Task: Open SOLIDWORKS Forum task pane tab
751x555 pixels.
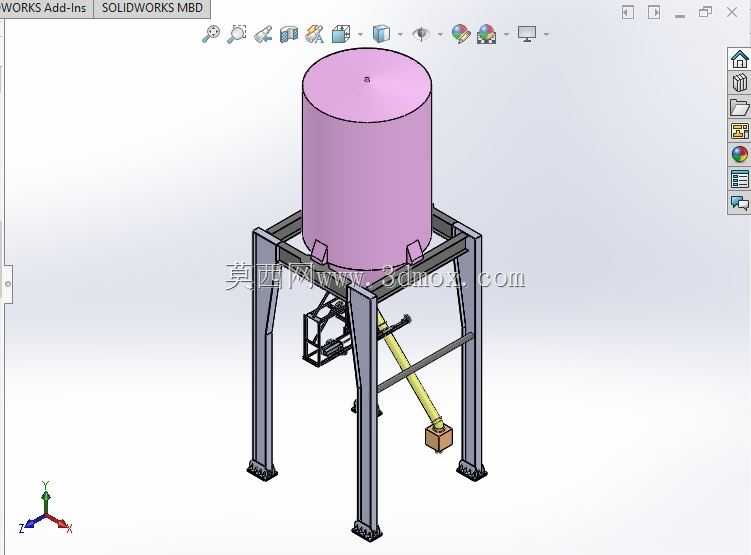Action: (x=740, y=203)
